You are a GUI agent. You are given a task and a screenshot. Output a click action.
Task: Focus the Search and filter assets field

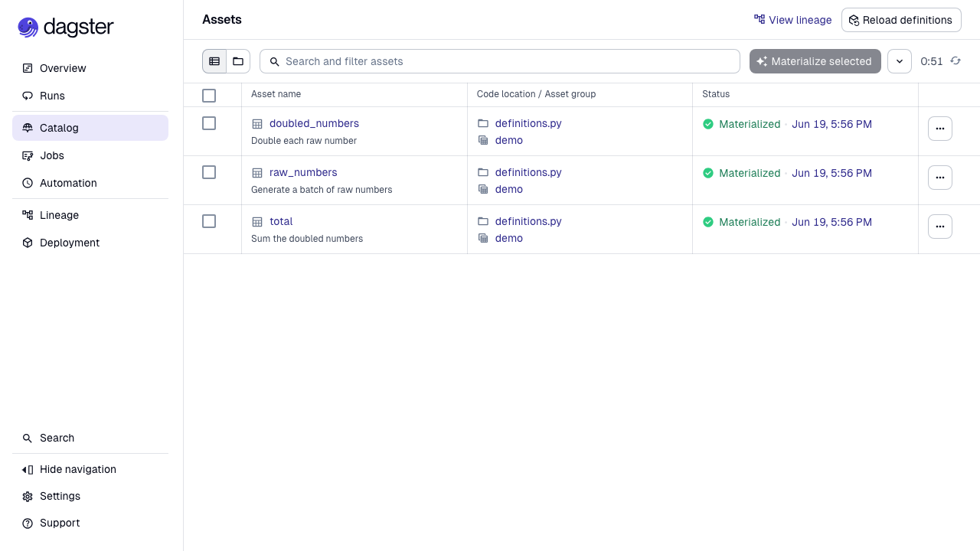500,61
